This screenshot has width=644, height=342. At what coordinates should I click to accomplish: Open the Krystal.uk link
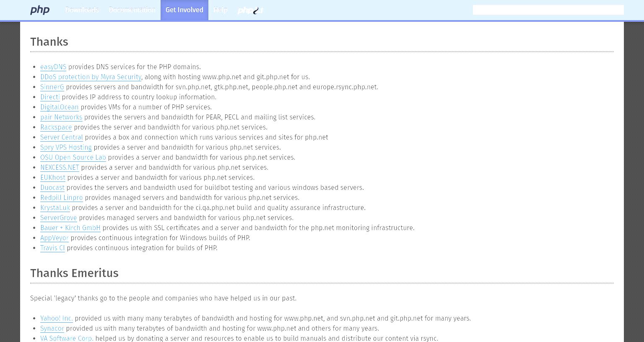click(x=55, y=208)
